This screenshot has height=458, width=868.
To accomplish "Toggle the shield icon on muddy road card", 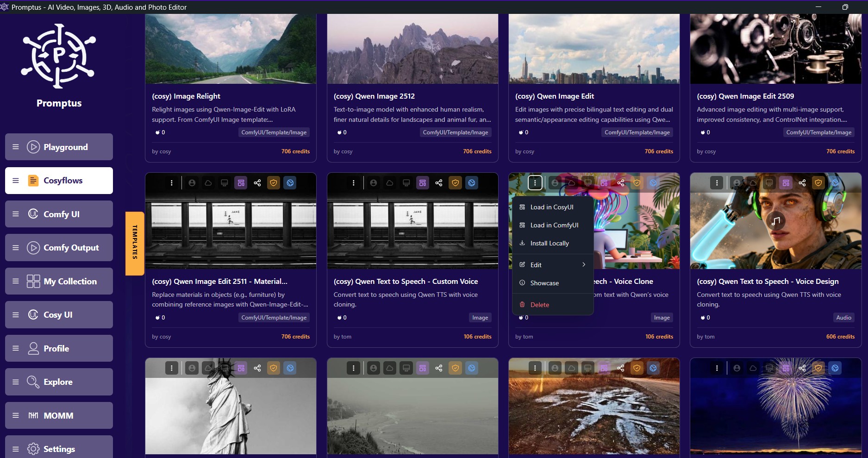I will tap(637, 368).
